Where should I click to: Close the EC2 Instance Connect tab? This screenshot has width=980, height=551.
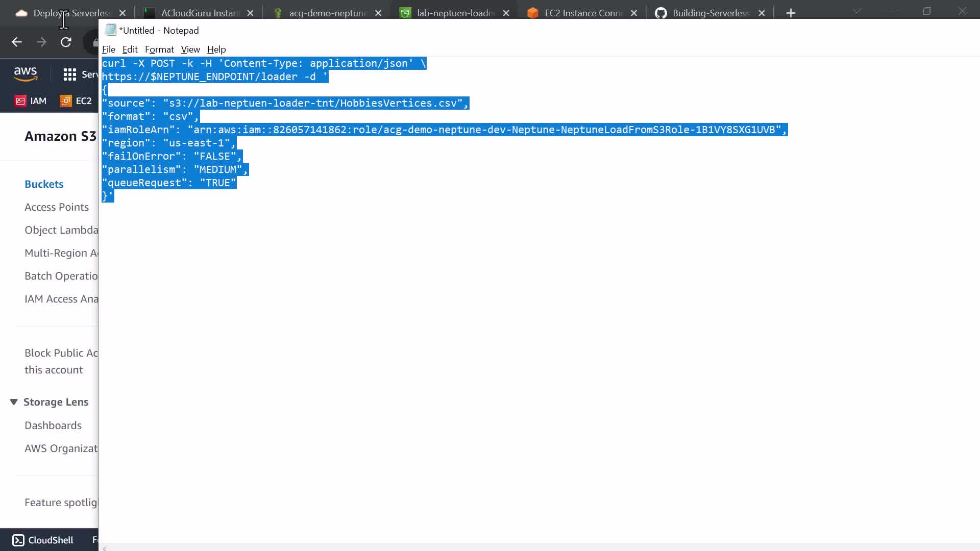[633, 13]
